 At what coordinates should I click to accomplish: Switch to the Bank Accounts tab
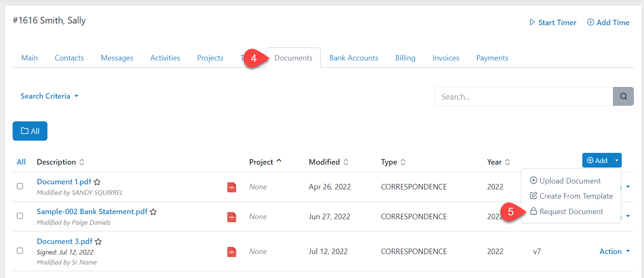(x=353, y=58)
